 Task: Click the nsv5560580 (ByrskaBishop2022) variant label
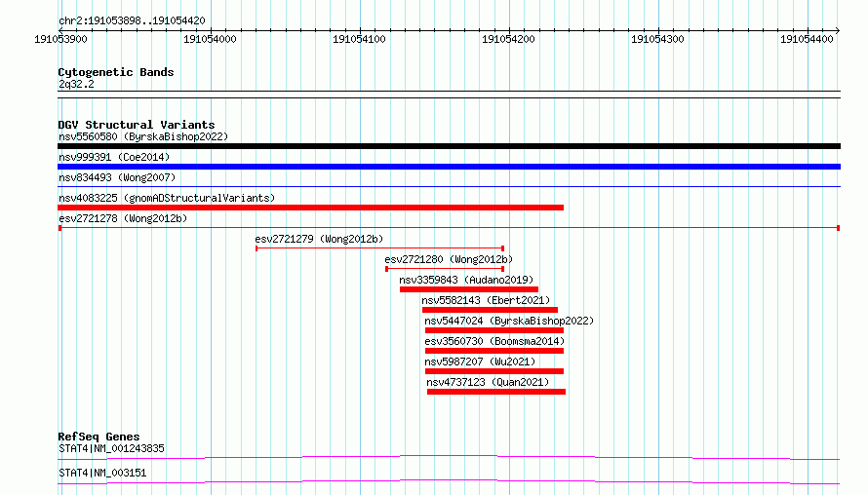(x=143, y=136)
